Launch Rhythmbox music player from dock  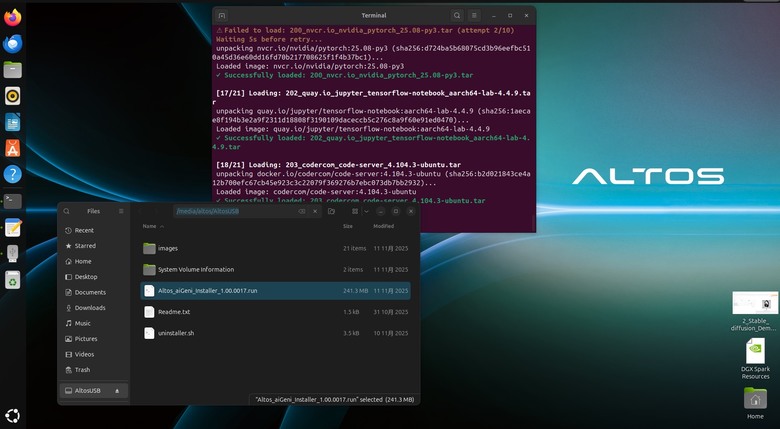click(x=12, y=96)
